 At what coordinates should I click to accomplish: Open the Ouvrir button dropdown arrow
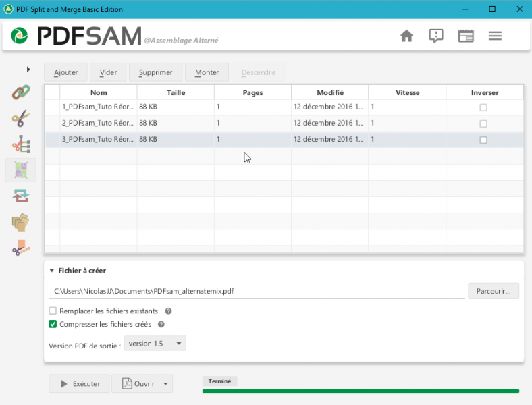tap(165, 383)
